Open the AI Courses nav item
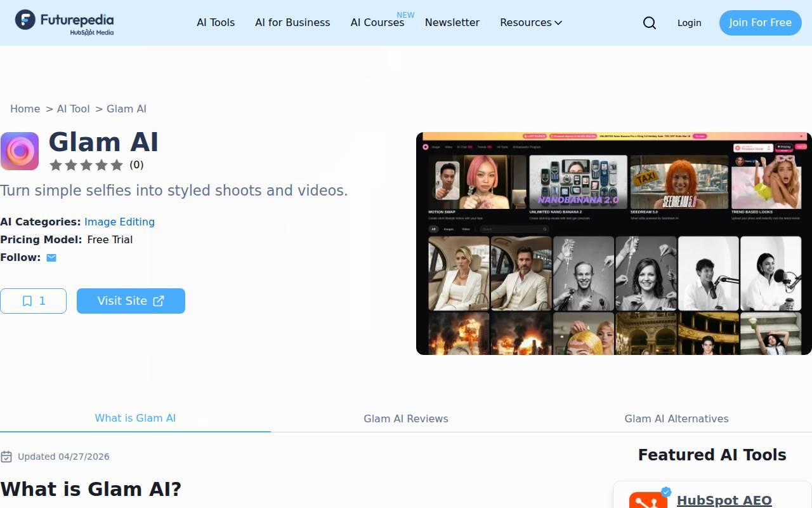Image resolution: width=812 pixels, height=508 pixels. coord(377,23)
